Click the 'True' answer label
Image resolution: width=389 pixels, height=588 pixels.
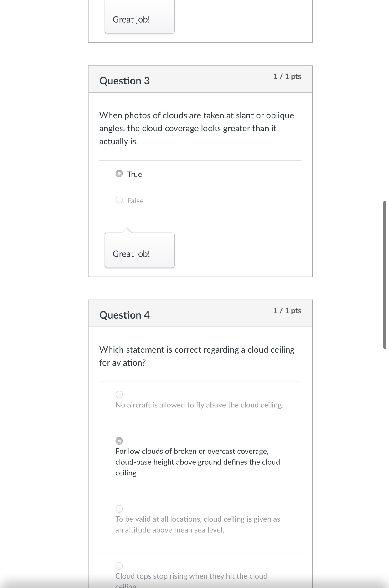[x=134, y=174]
